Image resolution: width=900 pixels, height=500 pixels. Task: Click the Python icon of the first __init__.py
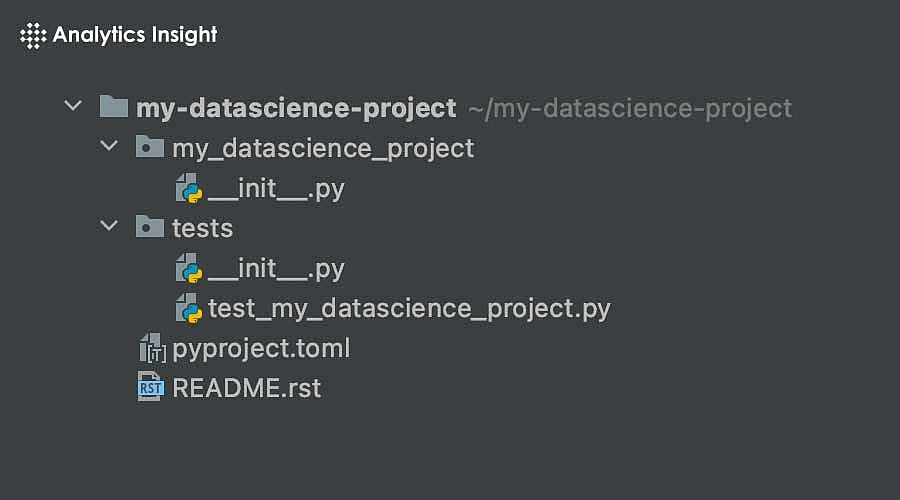(188, 188)
